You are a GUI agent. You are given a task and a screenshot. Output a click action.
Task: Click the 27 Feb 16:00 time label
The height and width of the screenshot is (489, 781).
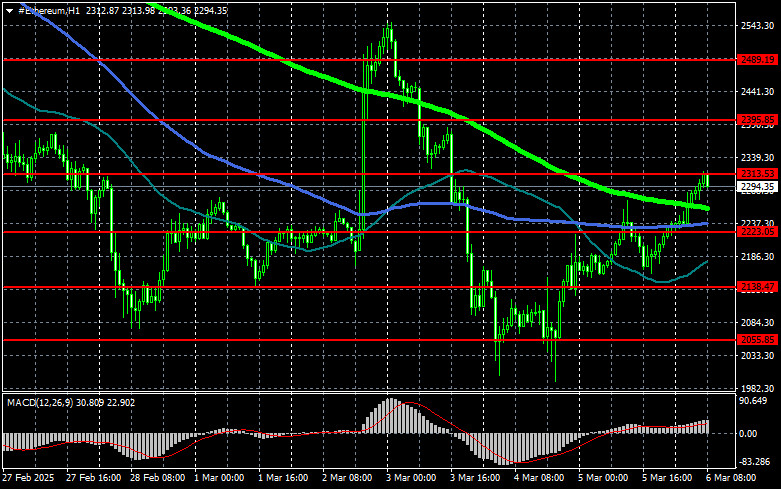[93, 478]
